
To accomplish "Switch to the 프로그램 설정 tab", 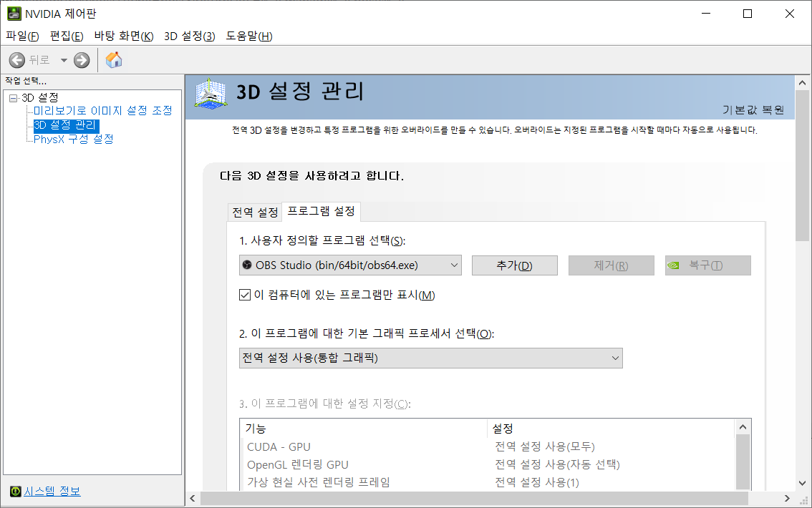I will 321,211.
